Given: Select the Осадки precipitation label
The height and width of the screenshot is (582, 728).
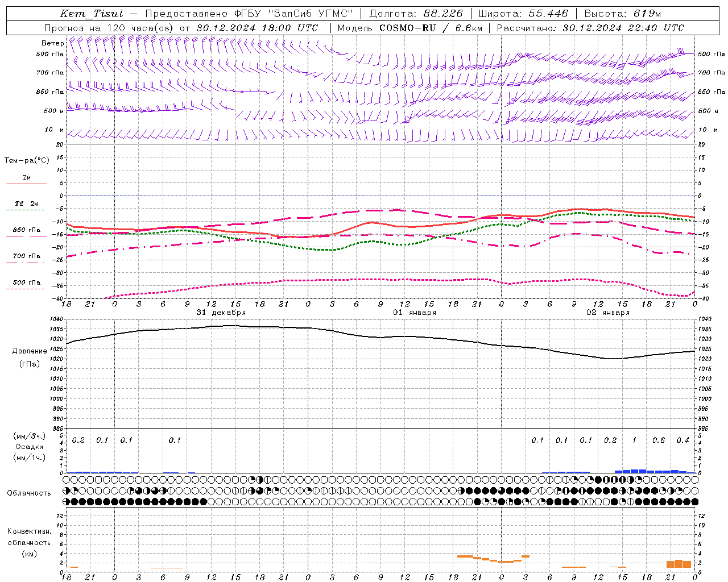Looking at the screenshot, I should (x=30, y=447).
